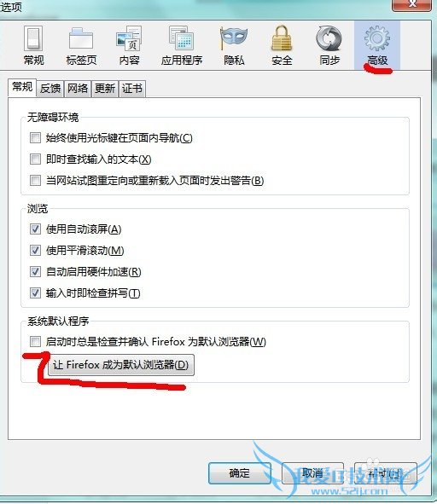Open the 常规 General switch icon panel

pos(33,46)
